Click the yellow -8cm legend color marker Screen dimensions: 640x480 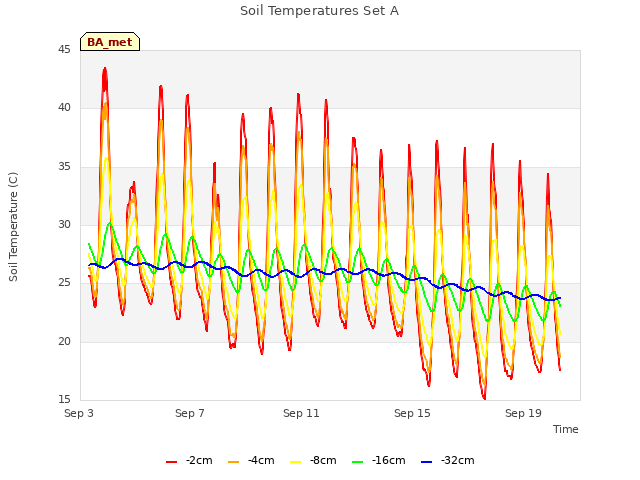pos(296,462)
